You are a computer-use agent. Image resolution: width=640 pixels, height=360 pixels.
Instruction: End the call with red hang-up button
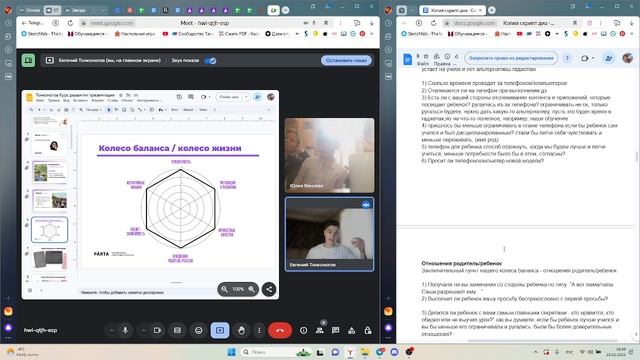click(x=280, y=330)
